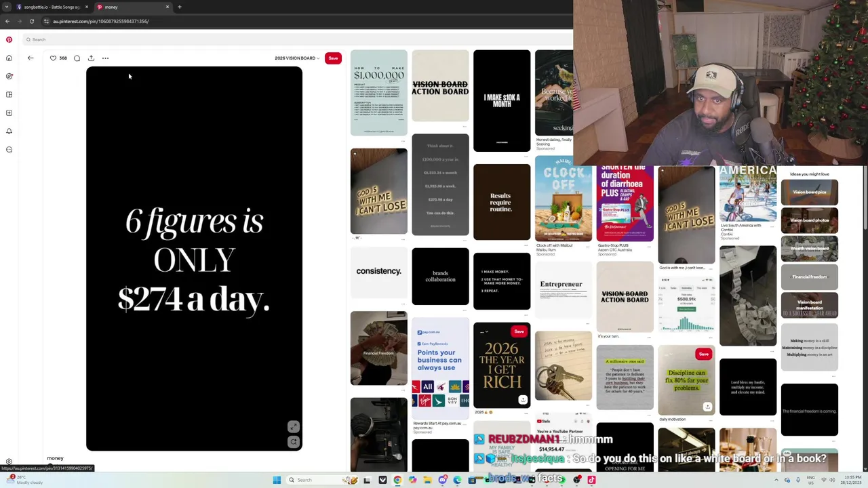Image resolution: width=868 pixels, height=488 pixels.
Task: Click the red Save button above the pin
Action: click(x=333, y=58)
